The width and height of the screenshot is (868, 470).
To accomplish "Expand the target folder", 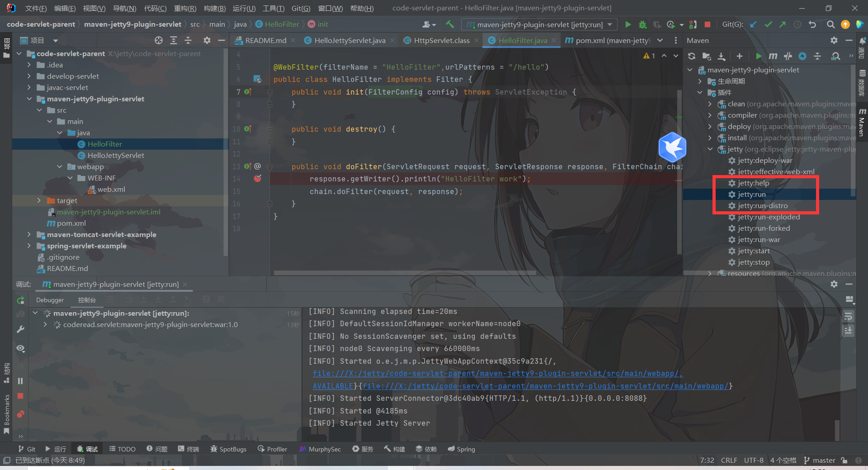I will click(39, 200).
